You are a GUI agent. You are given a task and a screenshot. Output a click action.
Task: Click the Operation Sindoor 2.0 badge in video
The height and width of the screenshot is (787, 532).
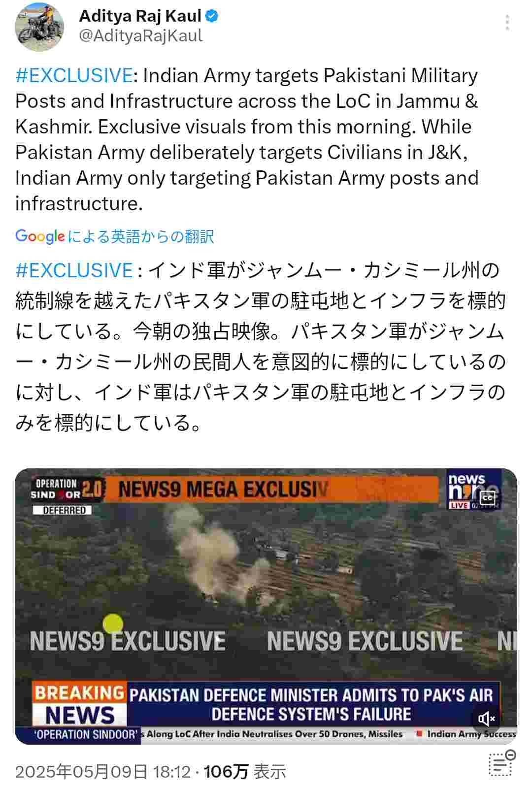click(67, 489)
